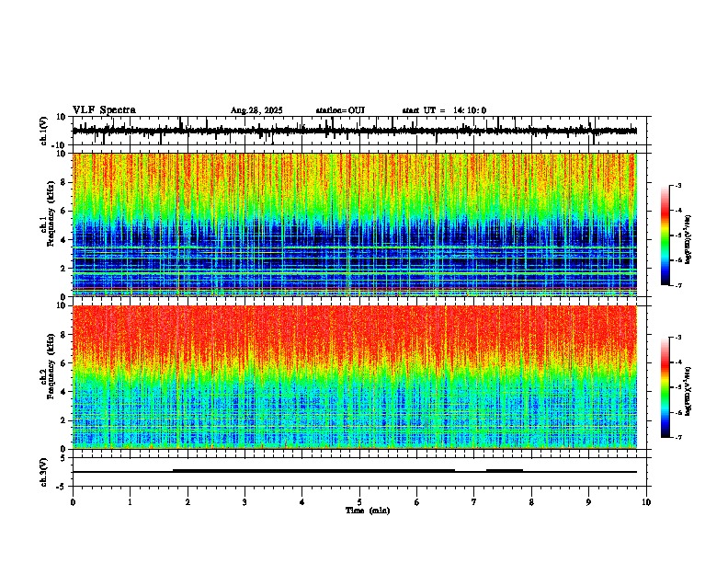
Task: Select the date text "Aug.28, 2025"
Action: point(256,110)
